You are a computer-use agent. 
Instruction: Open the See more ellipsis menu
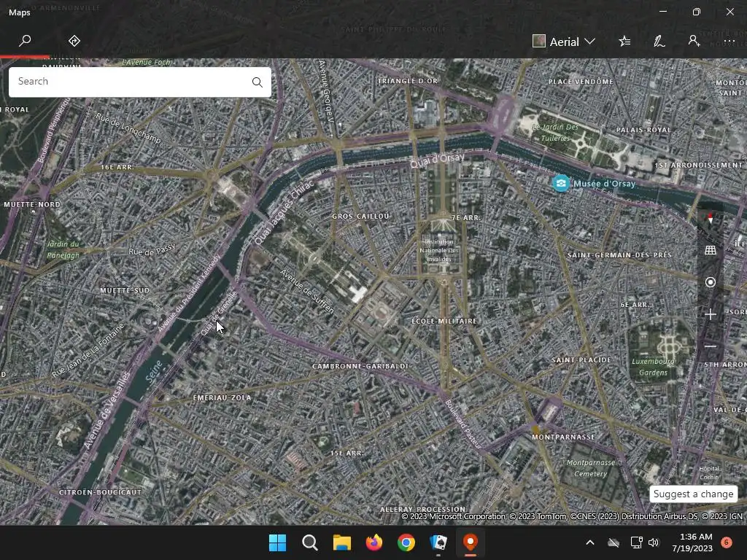click(729, 42)
